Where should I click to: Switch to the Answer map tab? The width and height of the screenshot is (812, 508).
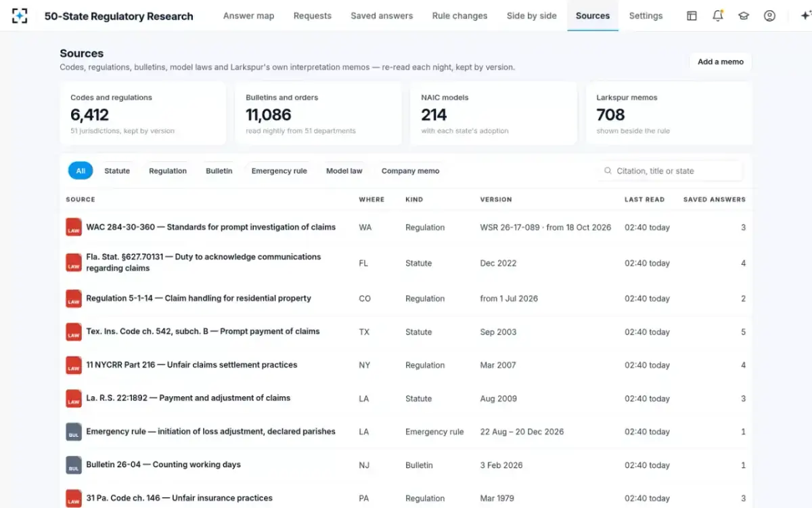tap(248, 16)
